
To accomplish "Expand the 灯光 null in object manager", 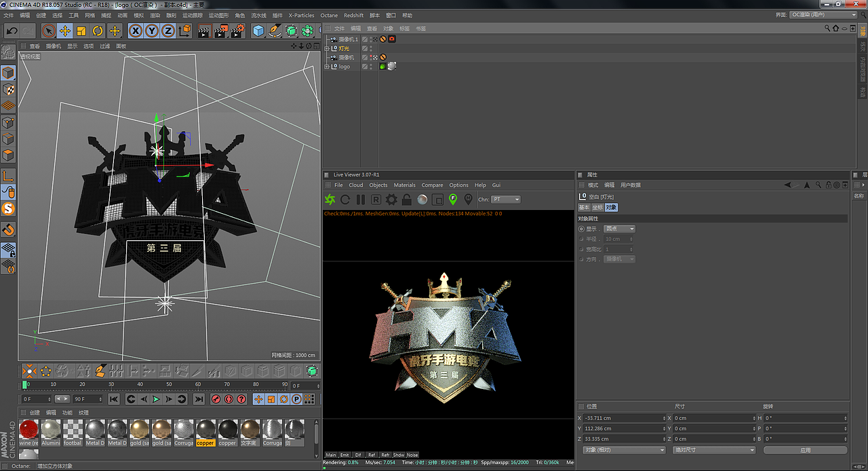I will 327,48.
